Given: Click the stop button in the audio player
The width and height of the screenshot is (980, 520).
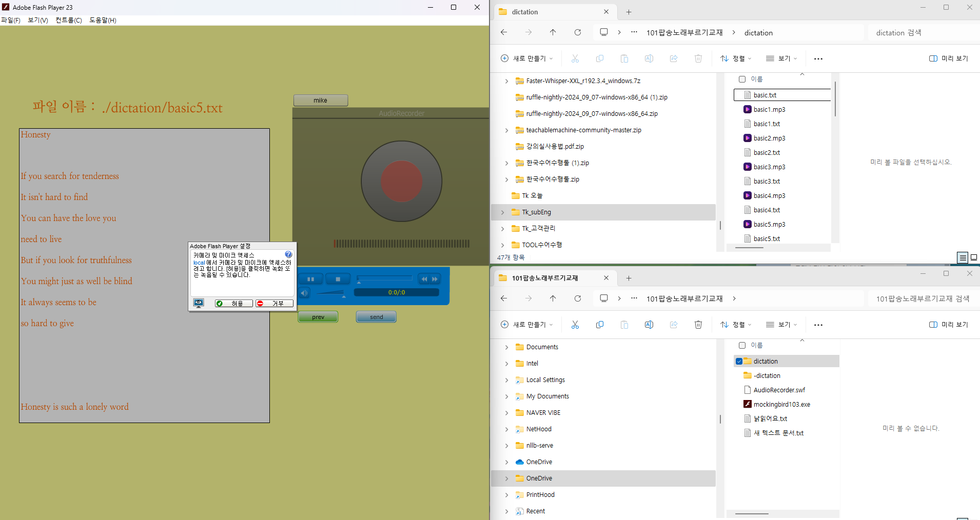Looking at the screenshot, I should [338, 279].
